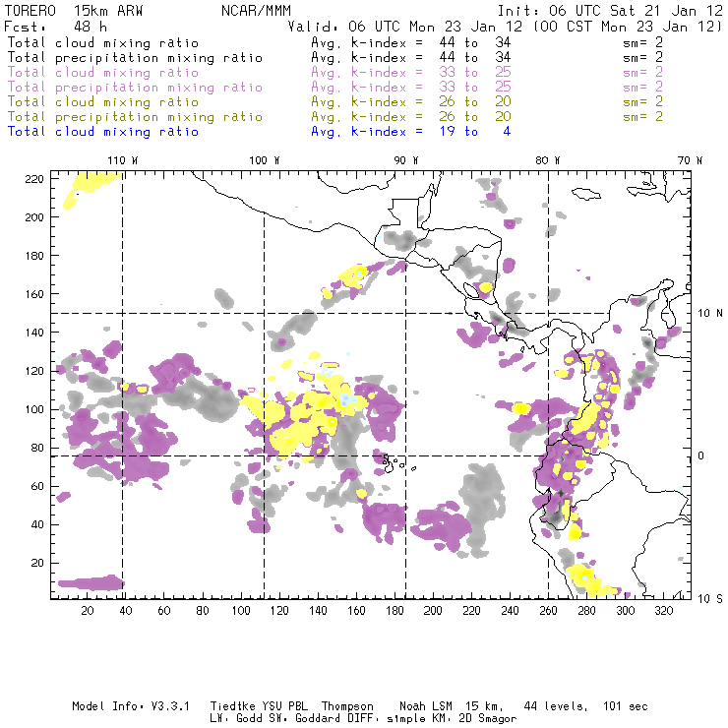Click the 220 tick label on vertical axis
This screenshot has height=728, width=728.
click(35, 178)
